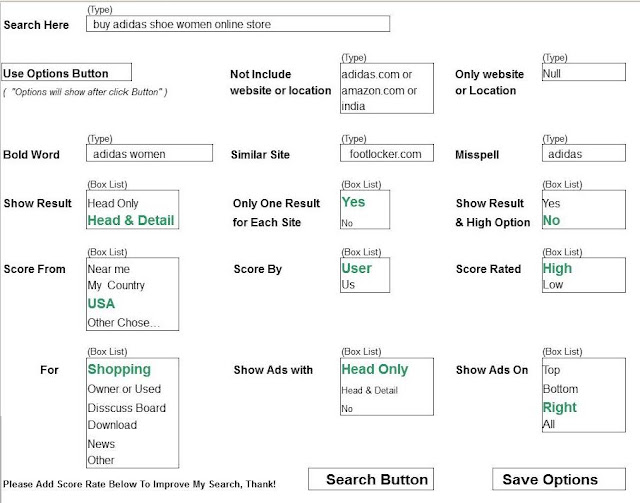Choose Other Chose... in Score From list
Viewport: 640px width, 503px height.
click(123, 323)
